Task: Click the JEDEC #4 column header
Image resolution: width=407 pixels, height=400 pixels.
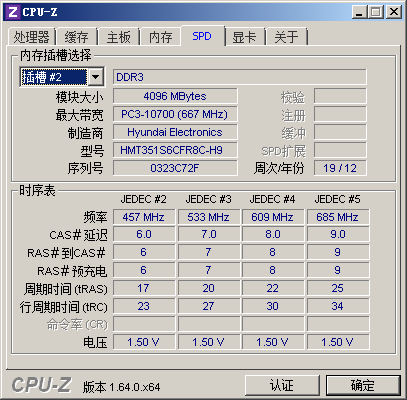Action: point(272,199)
